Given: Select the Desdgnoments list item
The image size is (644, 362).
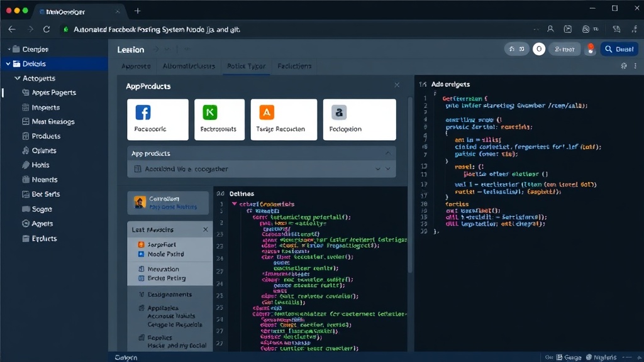Looking at the screenshot, I should [170, 295].
